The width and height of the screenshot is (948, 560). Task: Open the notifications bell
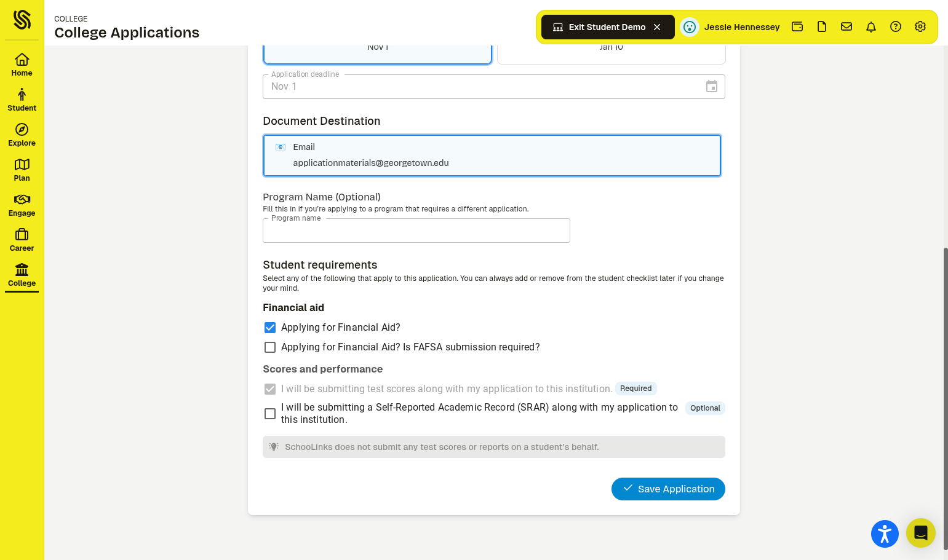[x=871, y=26]
